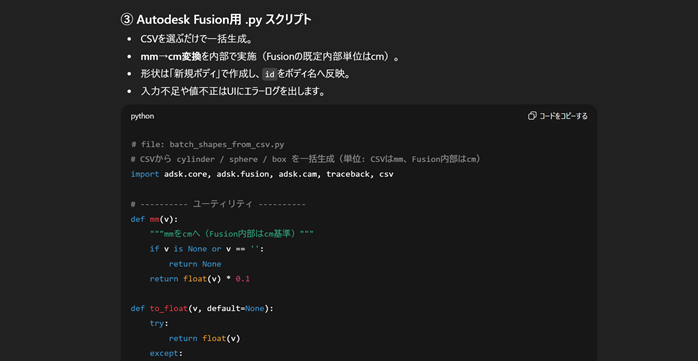
Task: Click the return float(v) line under try
Action: tap(204, 338)
